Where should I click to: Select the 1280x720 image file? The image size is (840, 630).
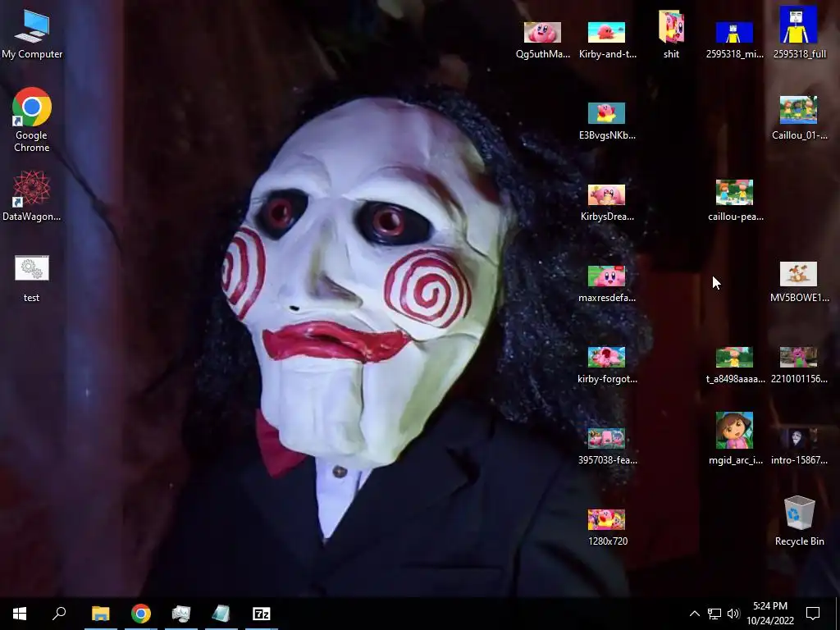tap(607, 527)
